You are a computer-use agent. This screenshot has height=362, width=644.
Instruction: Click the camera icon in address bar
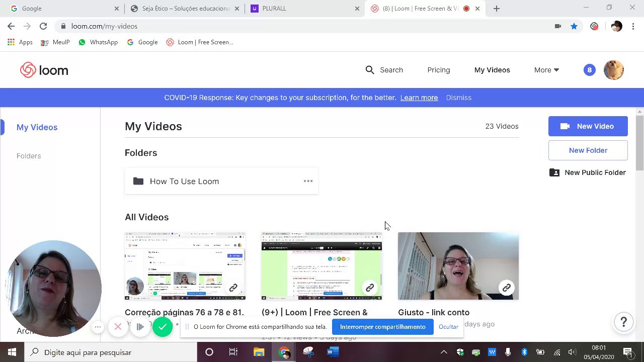click(558, 26)
